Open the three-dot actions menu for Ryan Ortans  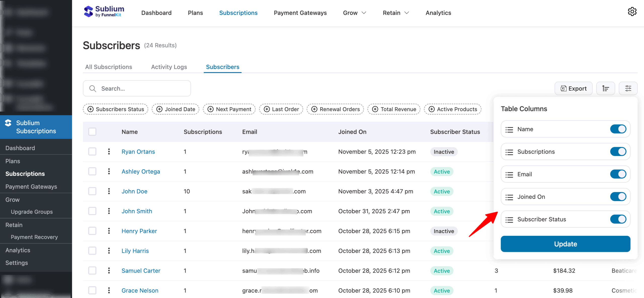[109, 151]
